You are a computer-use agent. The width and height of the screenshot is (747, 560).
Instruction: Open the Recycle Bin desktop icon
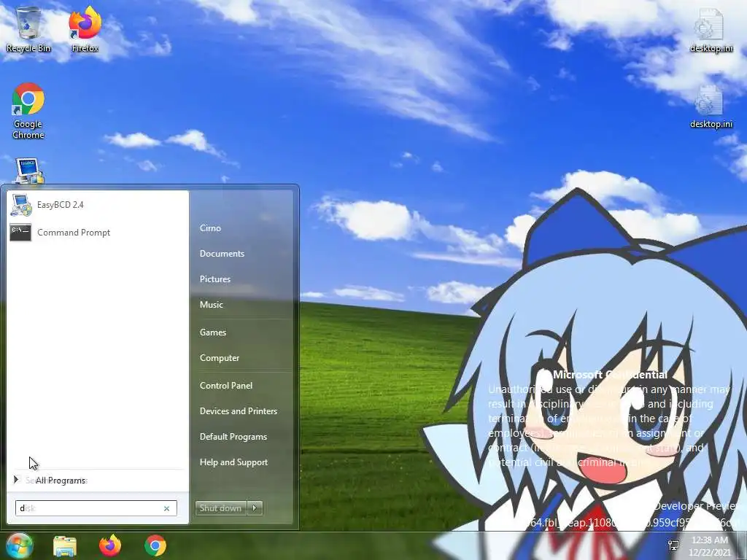[x=28, y=29]
